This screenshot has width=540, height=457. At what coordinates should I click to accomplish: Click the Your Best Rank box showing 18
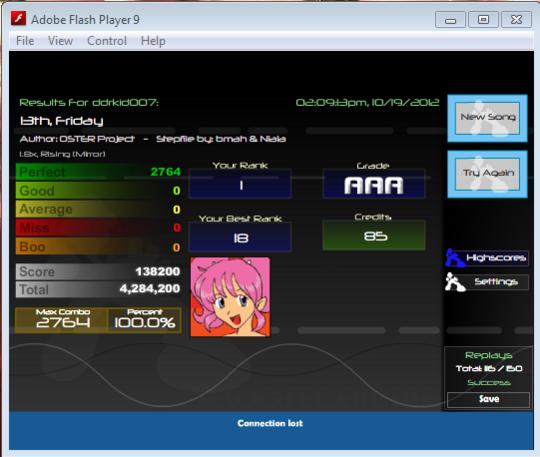point(240,237)
